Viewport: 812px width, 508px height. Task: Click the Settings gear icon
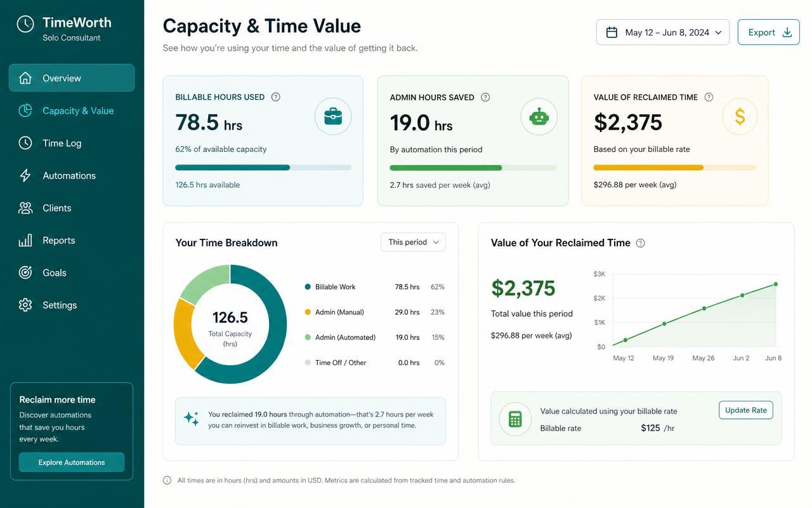pos(25,305)
